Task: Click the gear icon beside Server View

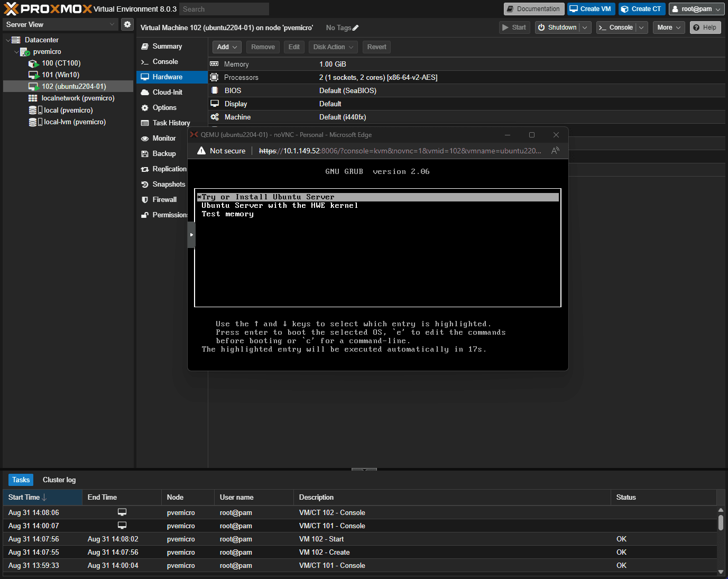Action: click(127, 24)
